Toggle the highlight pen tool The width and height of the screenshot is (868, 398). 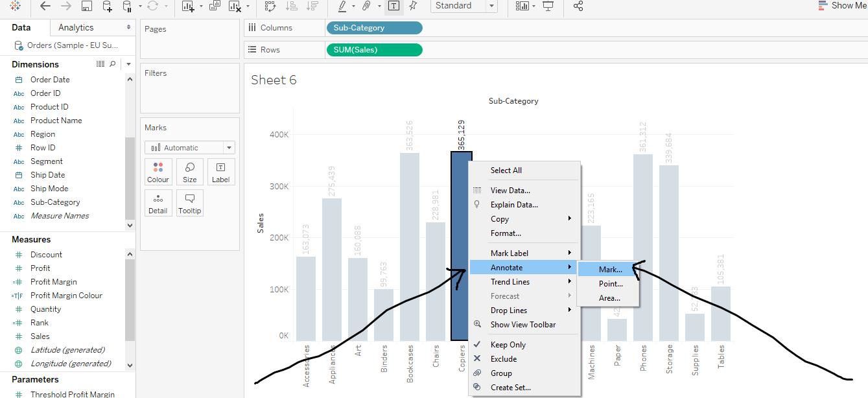click(342, 6)
